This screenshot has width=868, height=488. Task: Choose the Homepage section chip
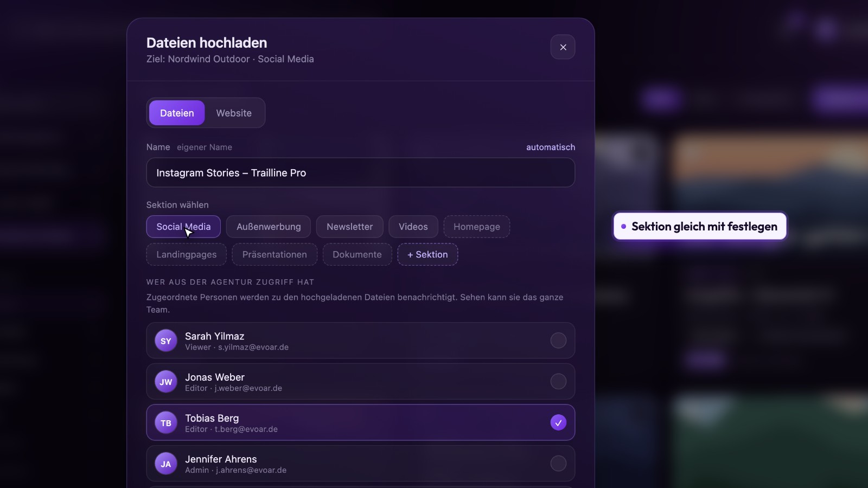pyautogui.click(x=477, y=227)
